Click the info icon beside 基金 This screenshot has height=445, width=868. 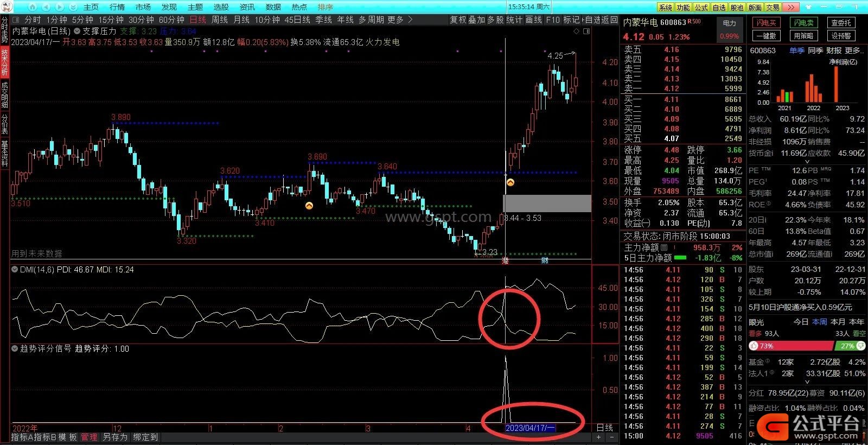pyautogui.click(x=768, y=361)
